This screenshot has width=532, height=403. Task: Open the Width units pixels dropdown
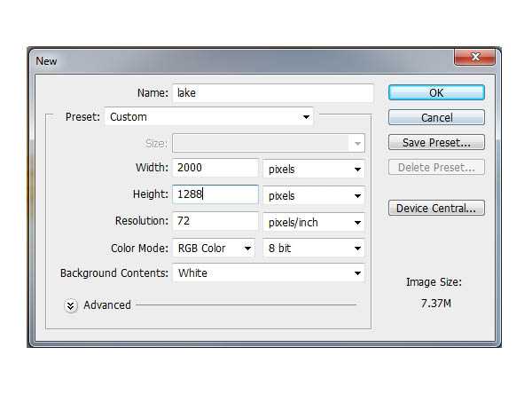tap(314, 169)
